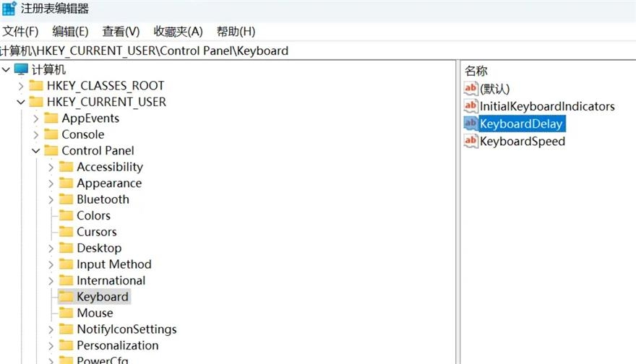Expand the HKEY_CLASSES_ROOT node
This screenshot has width=636, height=364.
20,86
